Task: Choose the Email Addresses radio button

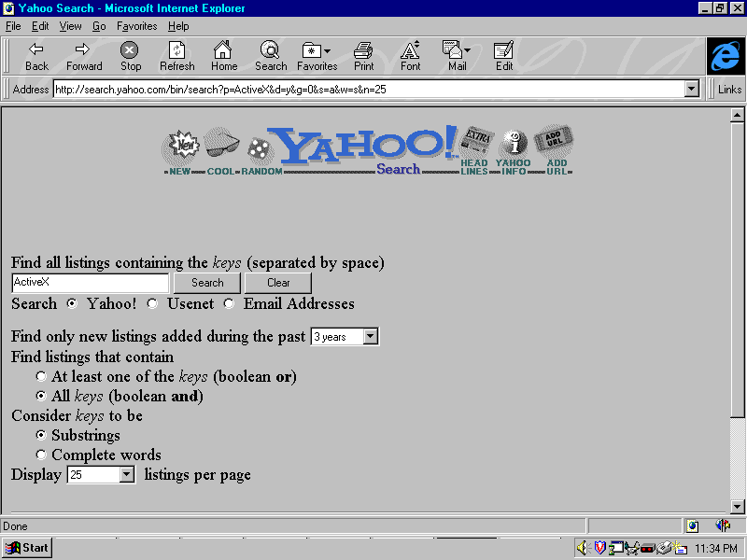Action: pos(228,304)
